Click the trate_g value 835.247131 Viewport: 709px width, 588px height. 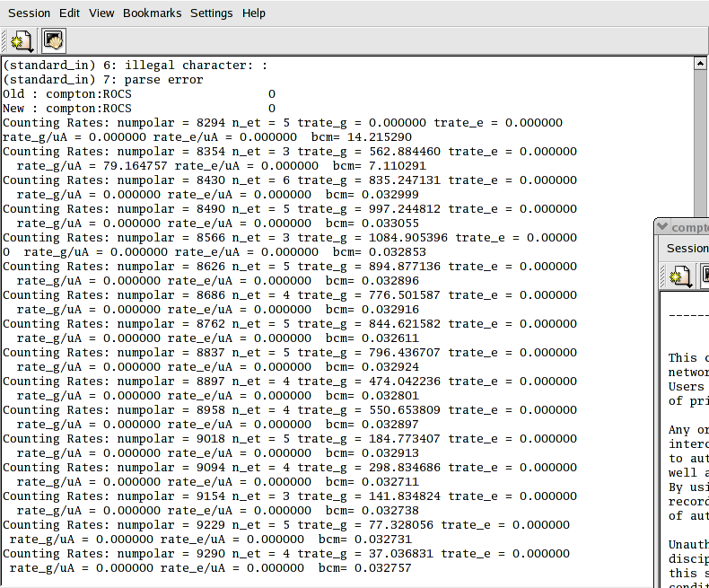coord(405,180)
